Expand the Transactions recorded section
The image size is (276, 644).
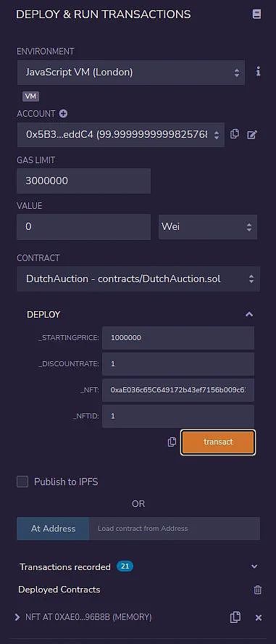pyautogui.click(x=254, y=566)
